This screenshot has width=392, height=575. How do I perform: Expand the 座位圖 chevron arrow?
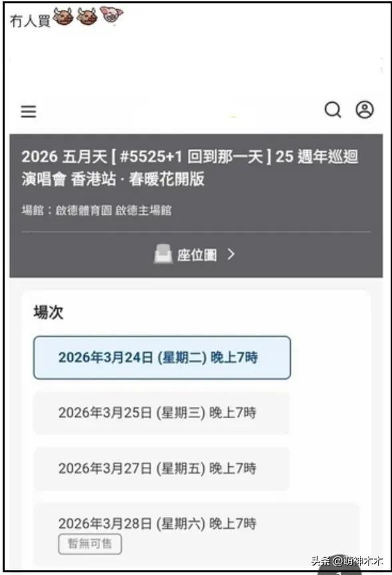click(231, 254)
